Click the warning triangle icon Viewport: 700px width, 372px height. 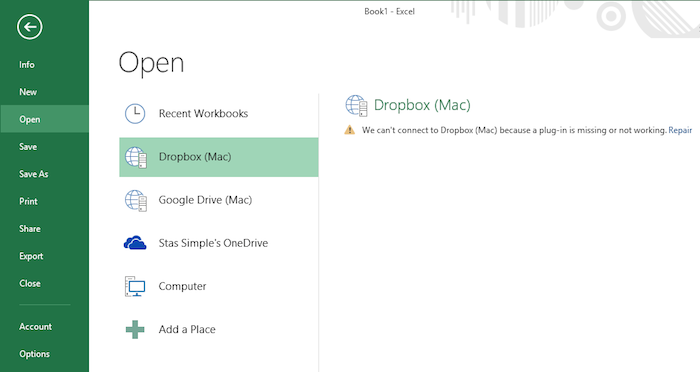(350, 130)
